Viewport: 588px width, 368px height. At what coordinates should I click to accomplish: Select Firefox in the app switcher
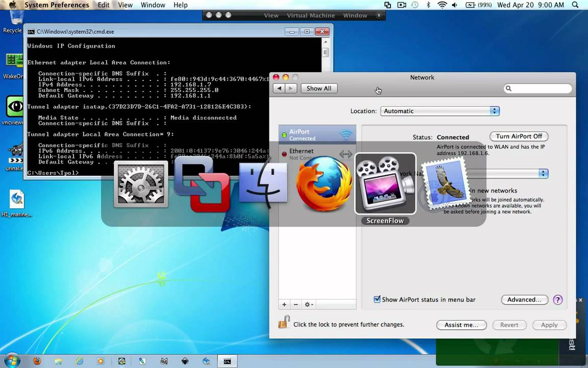click(x=324, y=183)
